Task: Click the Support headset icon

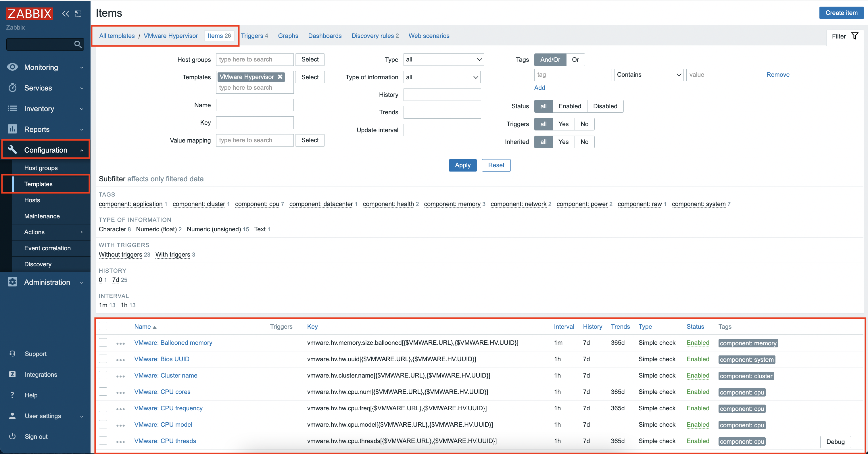Action: tap(12, 354)
